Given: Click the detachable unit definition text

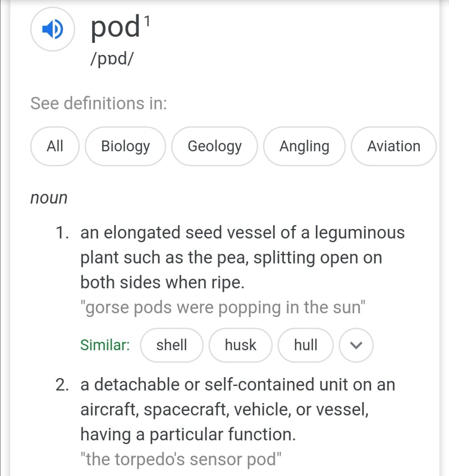Looking at the screenshot, I should (x=237, y=410).
